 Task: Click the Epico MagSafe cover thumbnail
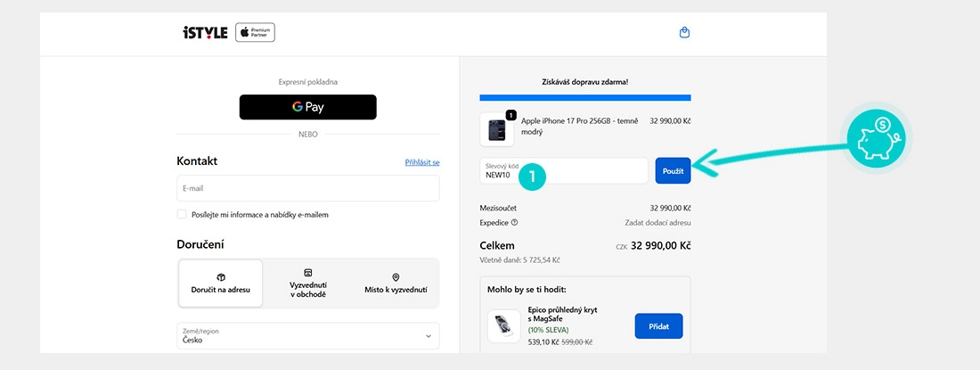pos(503,326)
